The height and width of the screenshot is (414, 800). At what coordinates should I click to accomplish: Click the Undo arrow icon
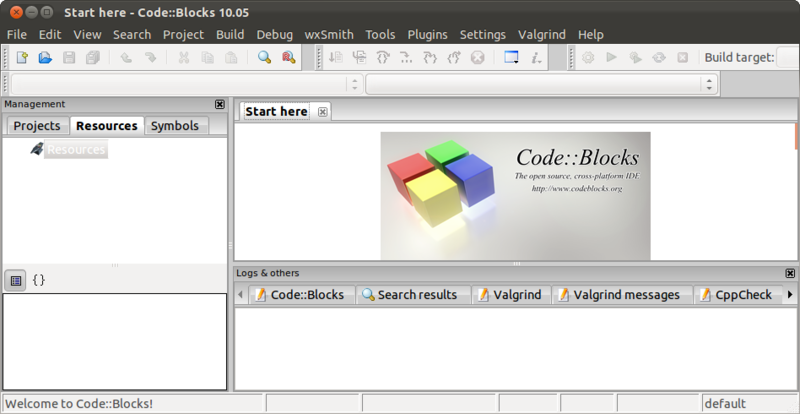[x=126, y=57]
